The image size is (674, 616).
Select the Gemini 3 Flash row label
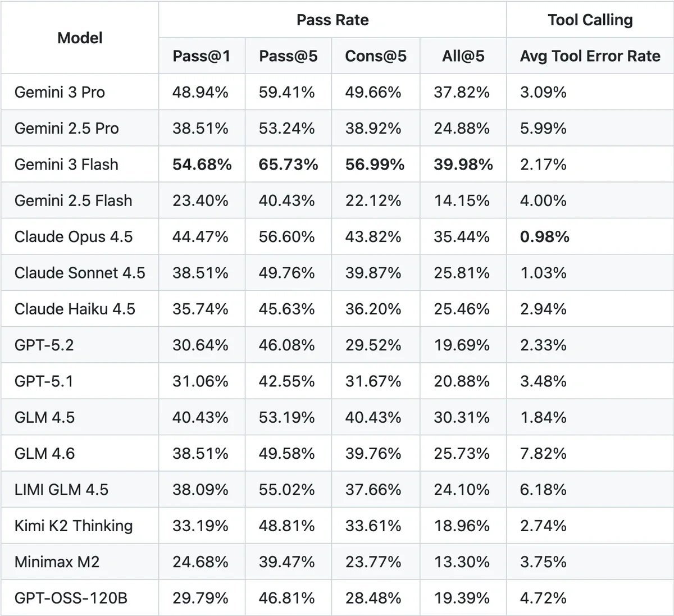(x=66, y=165)
